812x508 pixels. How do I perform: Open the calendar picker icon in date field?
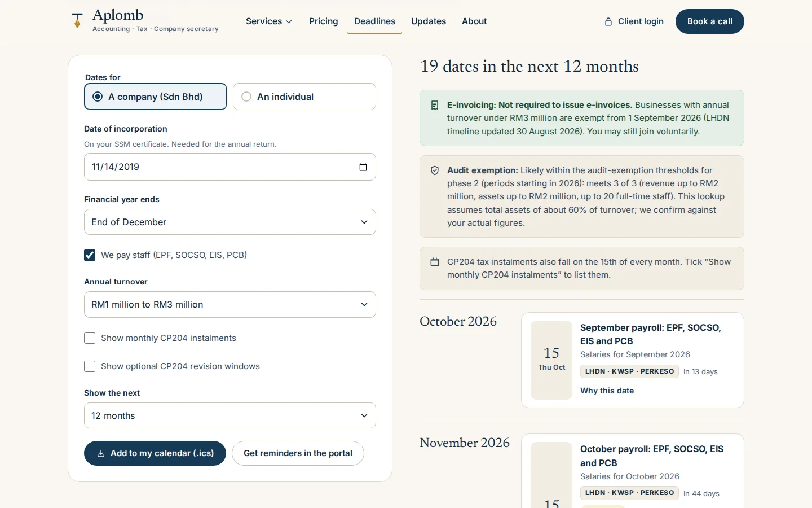coord(363,167)
